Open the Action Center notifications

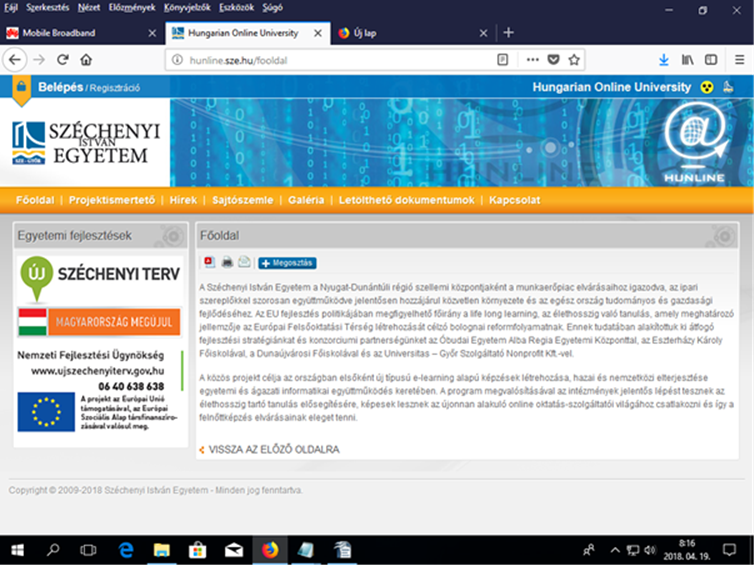click(729, 550)
